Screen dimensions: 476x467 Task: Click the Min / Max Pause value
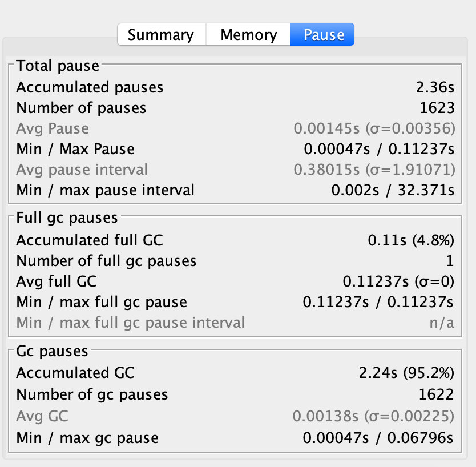pos(379,149)
